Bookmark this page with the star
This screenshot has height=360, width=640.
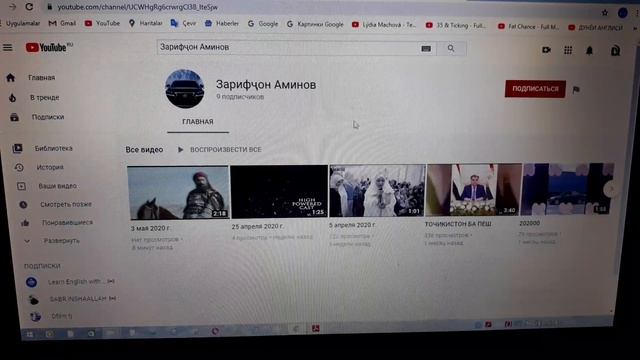[604, 13]
